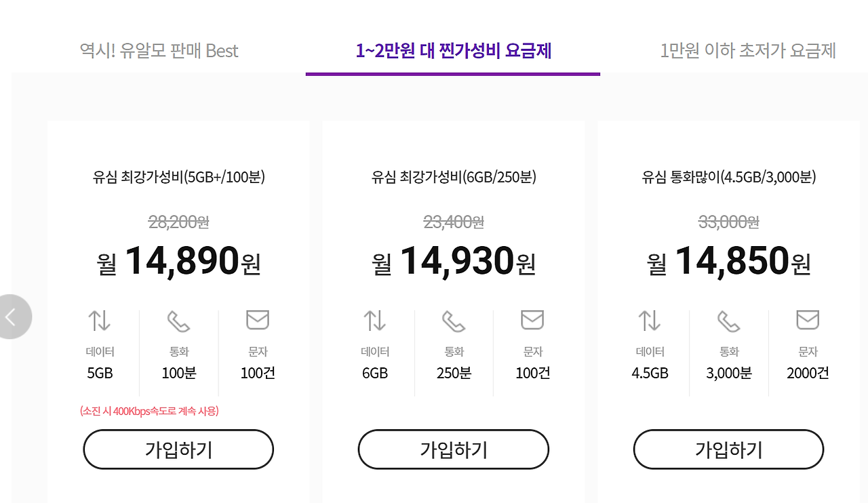868x503 pixels.
Task: Click phone icon in 통화많이 plan
Action: coord(729,321)
